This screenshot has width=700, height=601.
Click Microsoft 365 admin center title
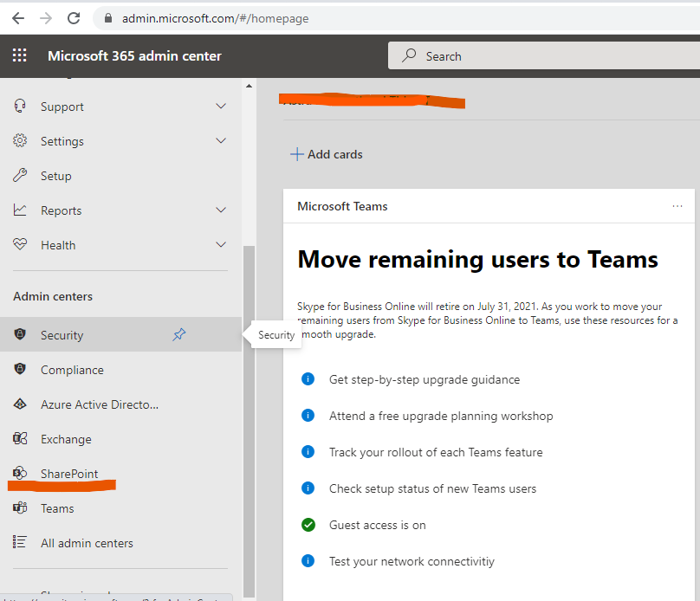click(134, 55)
